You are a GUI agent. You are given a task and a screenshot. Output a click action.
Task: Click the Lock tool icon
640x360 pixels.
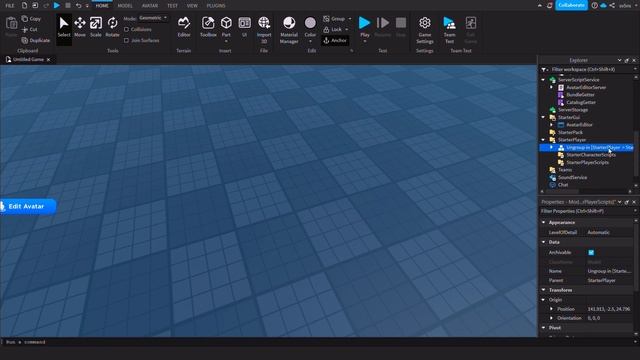[x=326, y=29]
